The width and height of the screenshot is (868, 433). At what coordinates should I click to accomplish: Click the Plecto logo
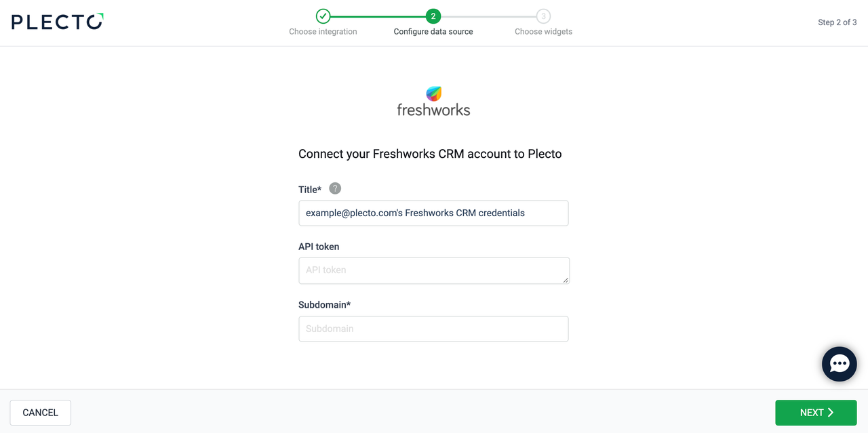click(x=57, y=22)
